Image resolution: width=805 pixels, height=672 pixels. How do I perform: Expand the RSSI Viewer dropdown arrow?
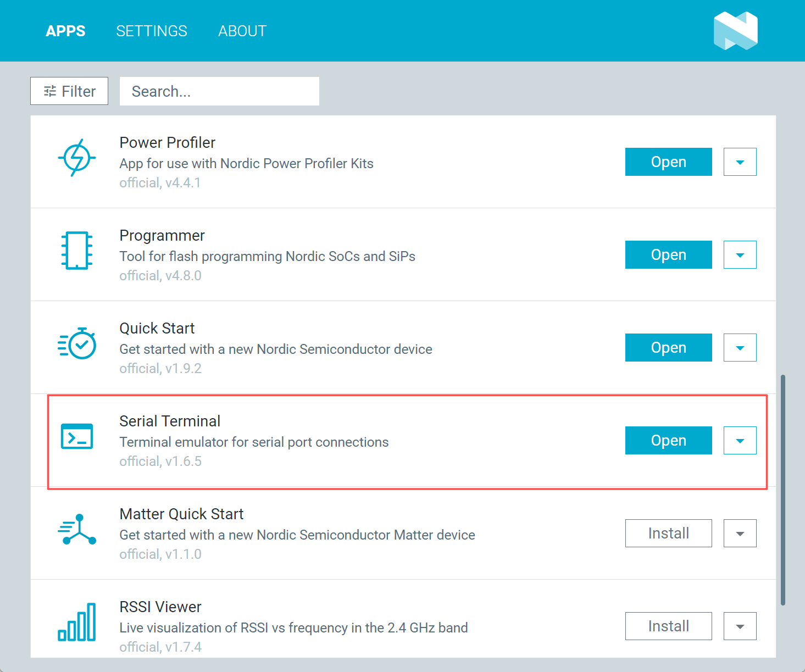(x=740, y=626)
